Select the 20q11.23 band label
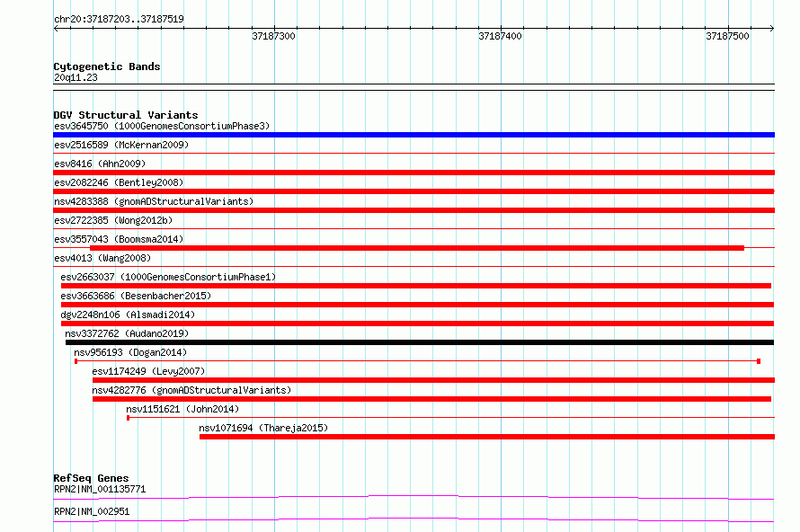The image size is (800, 532). 76,77
